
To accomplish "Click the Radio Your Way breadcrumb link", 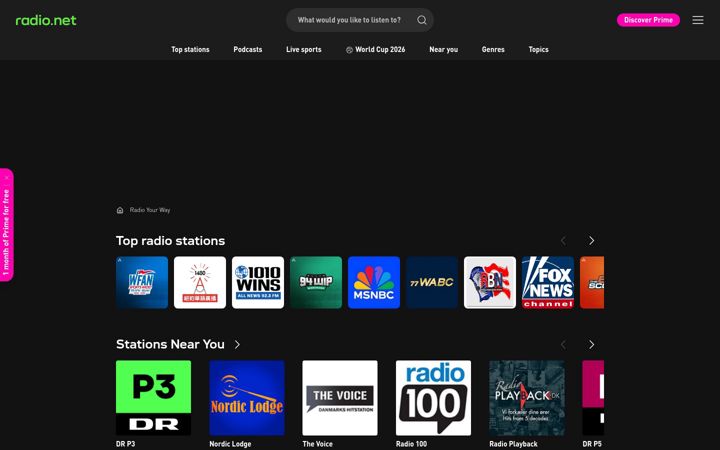I will point(150,210).
